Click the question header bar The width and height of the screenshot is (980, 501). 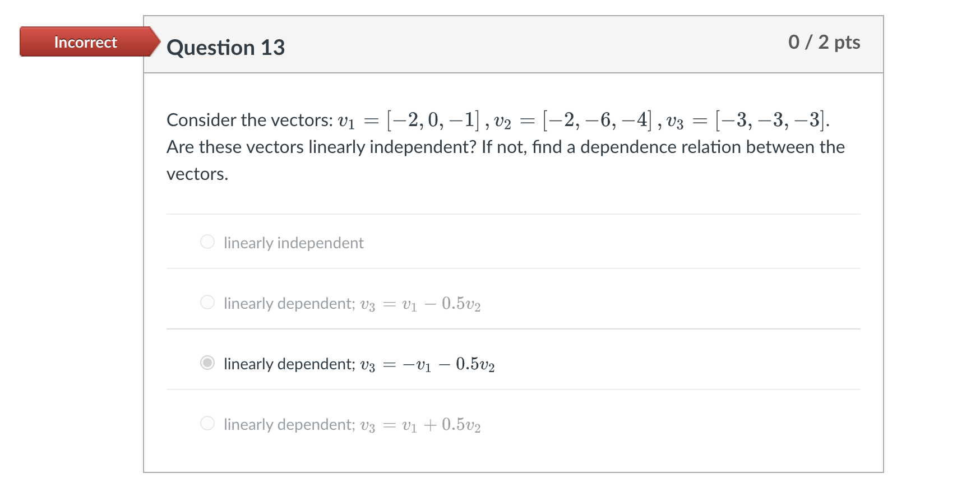505,45
